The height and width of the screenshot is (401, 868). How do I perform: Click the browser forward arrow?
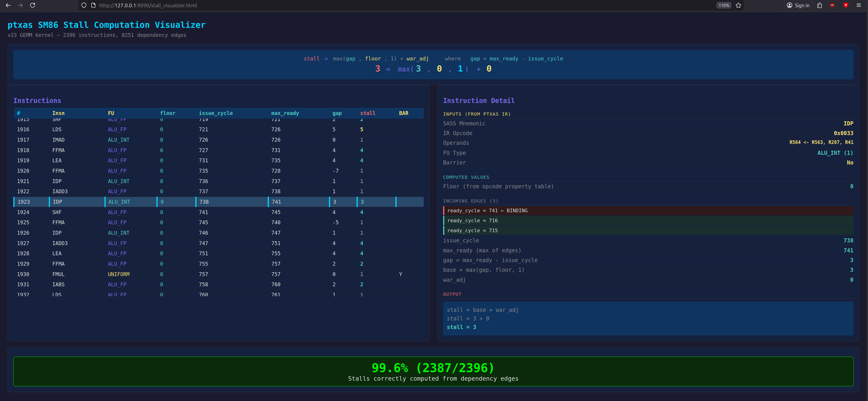pyautogui.click(x=20, y=5)
